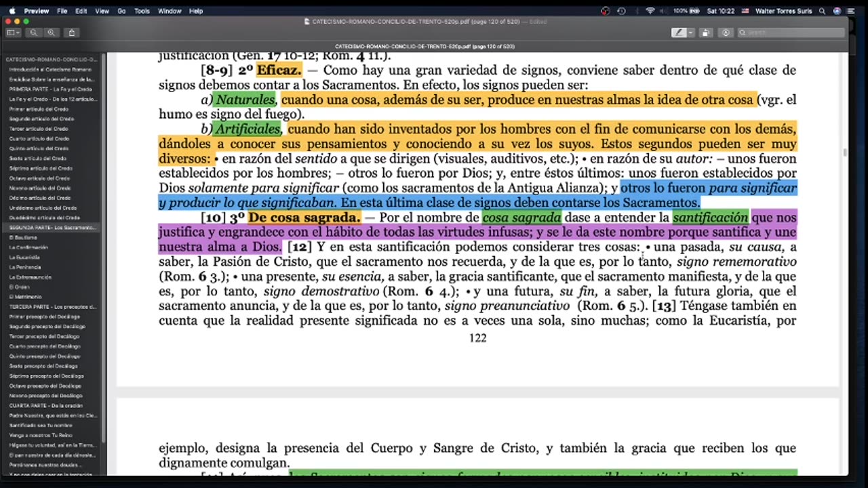Select Duodécimo artículo del Credo
Screen dimensions: 868x488
pyautogui.click(x=45, y=218)
